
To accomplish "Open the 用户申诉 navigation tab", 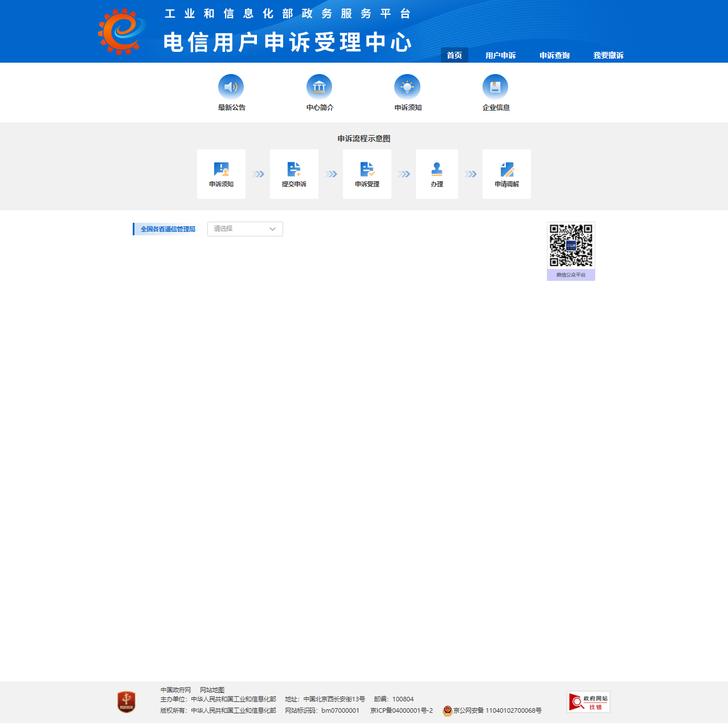I will (500, 55).
